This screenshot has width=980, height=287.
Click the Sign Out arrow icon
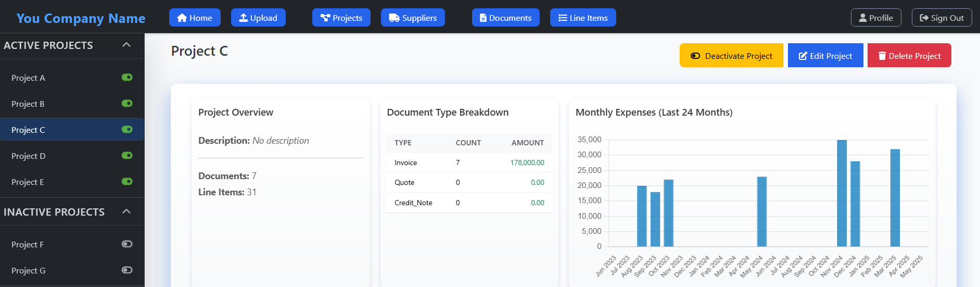[x=924, y=18]
